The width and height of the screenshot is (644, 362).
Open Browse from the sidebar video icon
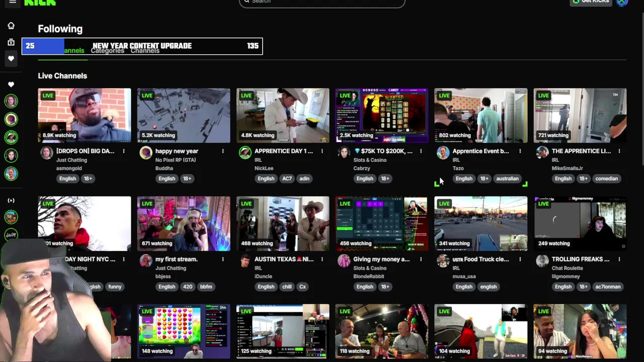coord(11,42)
